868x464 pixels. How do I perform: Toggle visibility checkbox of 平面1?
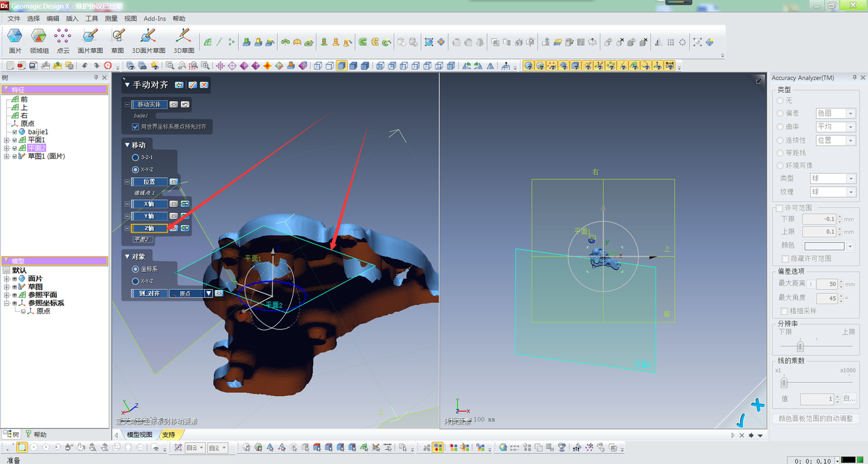[15, 140]
